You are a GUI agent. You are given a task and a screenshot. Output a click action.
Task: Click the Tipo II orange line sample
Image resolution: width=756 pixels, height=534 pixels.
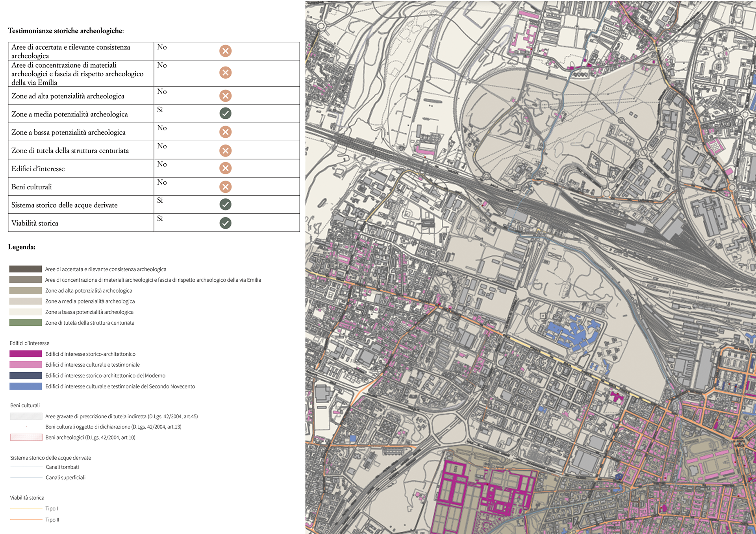coord(26,519)
